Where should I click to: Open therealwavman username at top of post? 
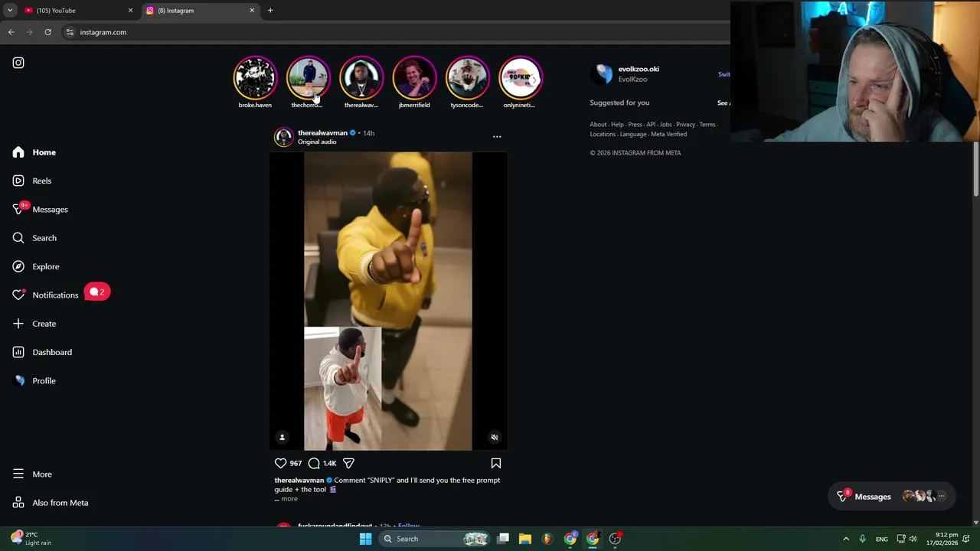coord(322,133)
